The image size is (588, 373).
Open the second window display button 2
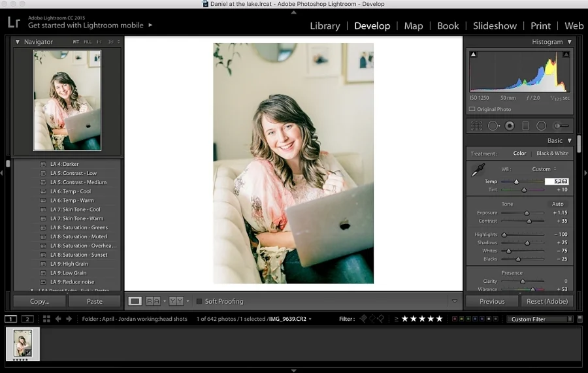[x=27, y=319]
